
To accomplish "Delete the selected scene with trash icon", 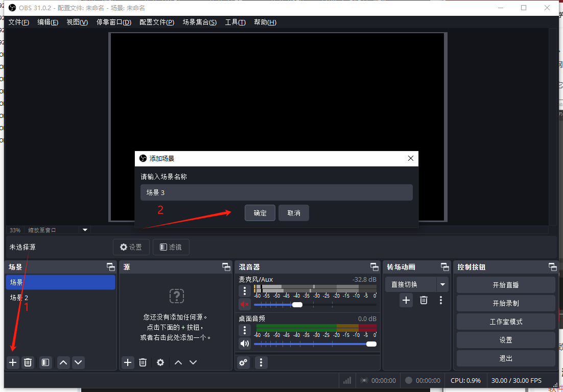I will [28, 362].
